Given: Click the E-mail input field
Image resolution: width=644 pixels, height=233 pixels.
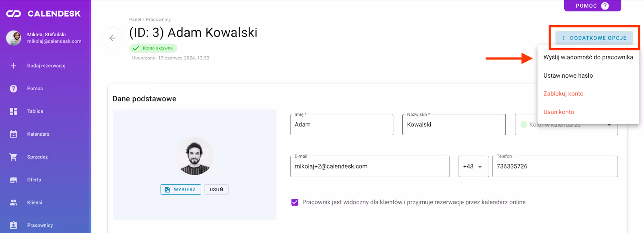Looking at the screenshot, I should tap(369, 166).
